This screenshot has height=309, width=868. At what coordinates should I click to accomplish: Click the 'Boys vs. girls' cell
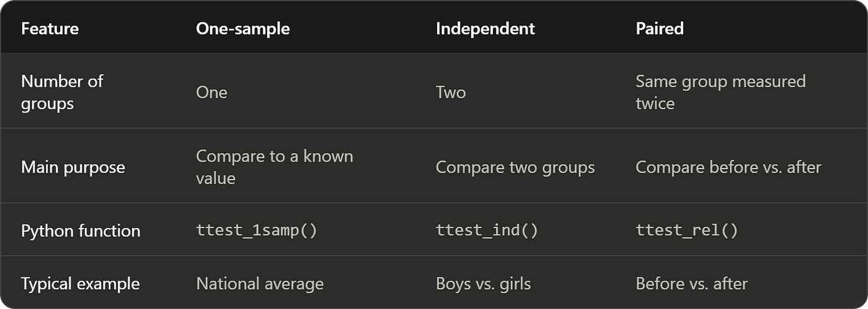coord(484,284)
